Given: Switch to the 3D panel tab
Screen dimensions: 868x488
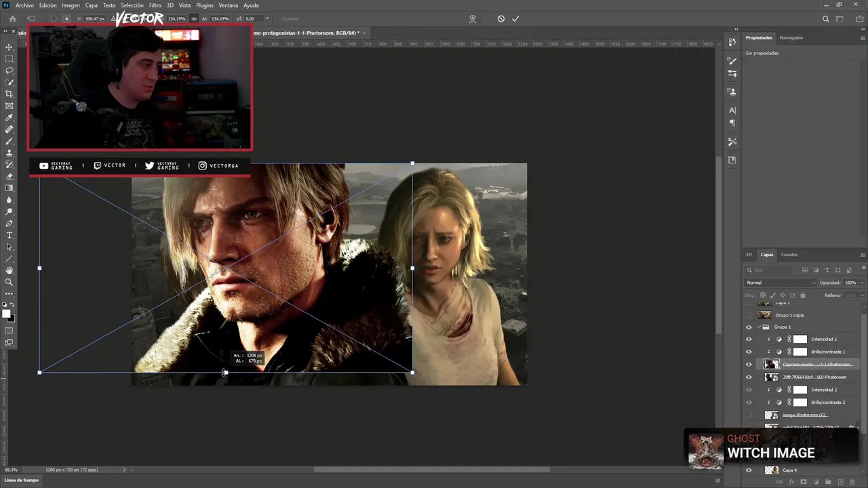Looking at the screenshot, I should coord(749,255).
